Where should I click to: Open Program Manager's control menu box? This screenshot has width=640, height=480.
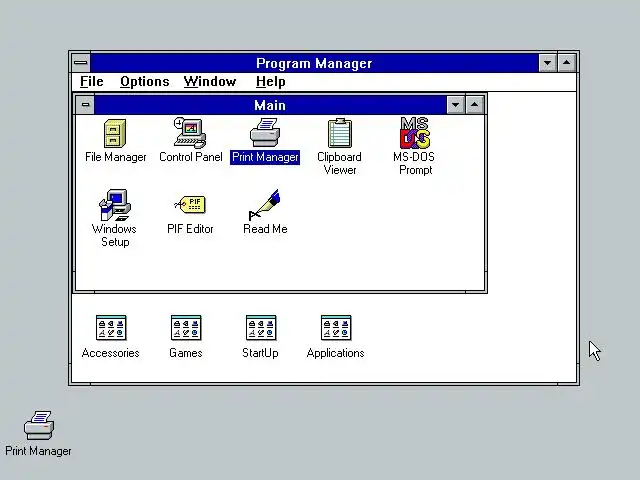point(81,63)
